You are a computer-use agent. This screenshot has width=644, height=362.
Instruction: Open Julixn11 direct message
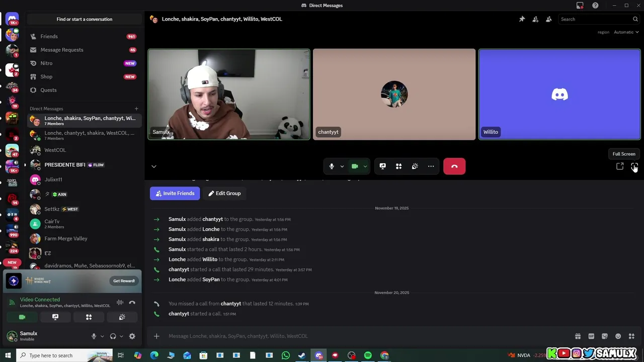[x=84, y=179]
